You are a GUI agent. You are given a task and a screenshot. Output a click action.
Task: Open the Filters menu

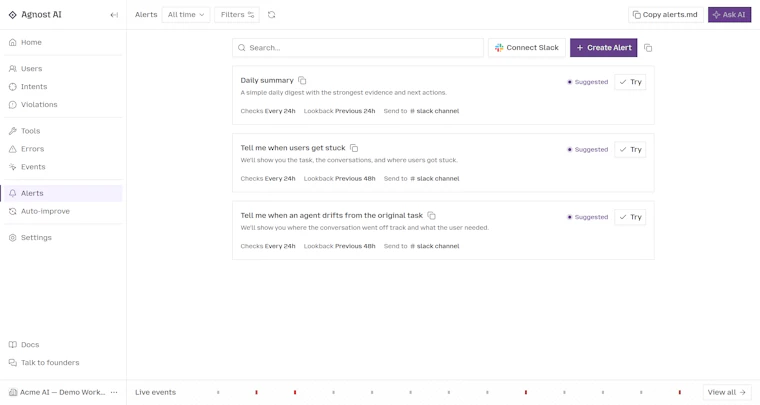(x=237, y=15)
